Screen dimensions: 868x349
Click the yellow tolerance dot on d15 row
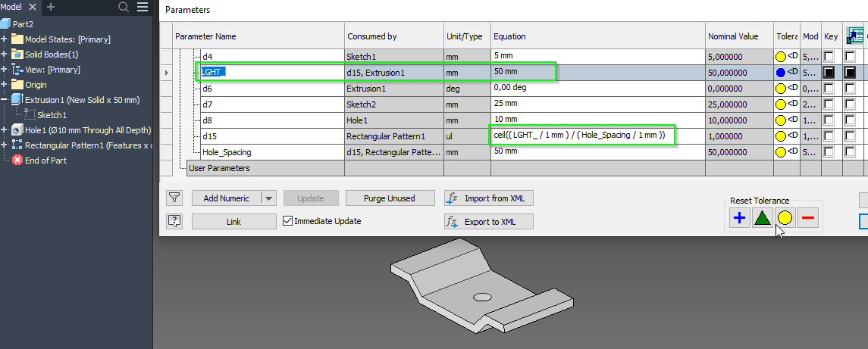pos(781,136)
